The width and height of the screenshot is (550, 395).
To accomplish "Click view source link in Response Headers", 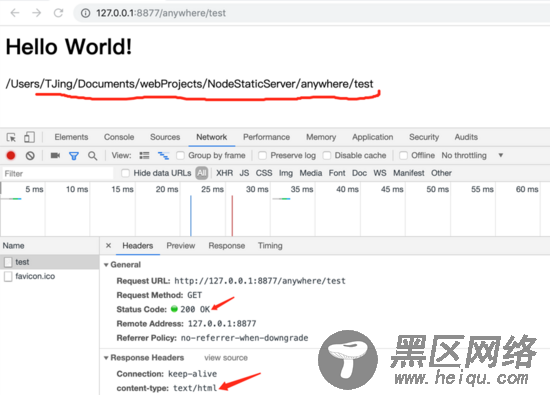I will 226,358.
